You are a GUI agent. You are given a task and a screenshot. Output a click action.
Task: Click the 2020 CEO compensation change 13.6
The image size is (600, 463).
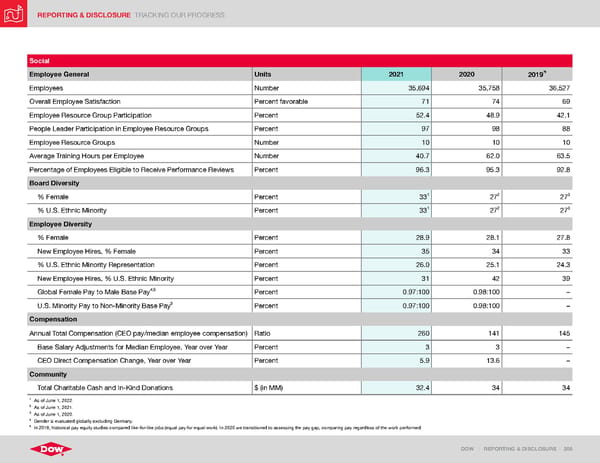click(x=493, y=360)
